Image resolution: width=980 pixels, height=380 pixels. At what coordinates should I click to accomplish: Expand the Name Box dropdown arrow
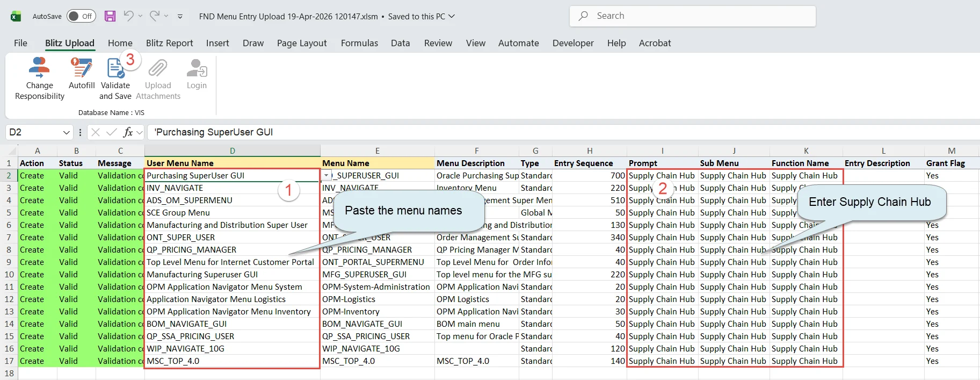[x=67, y=132]
